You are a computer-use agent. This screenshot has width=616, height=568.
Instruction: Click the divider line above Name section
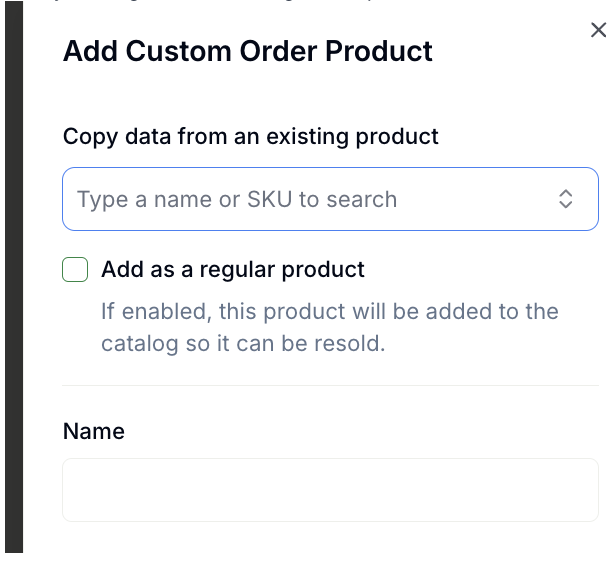coord(330,385)
